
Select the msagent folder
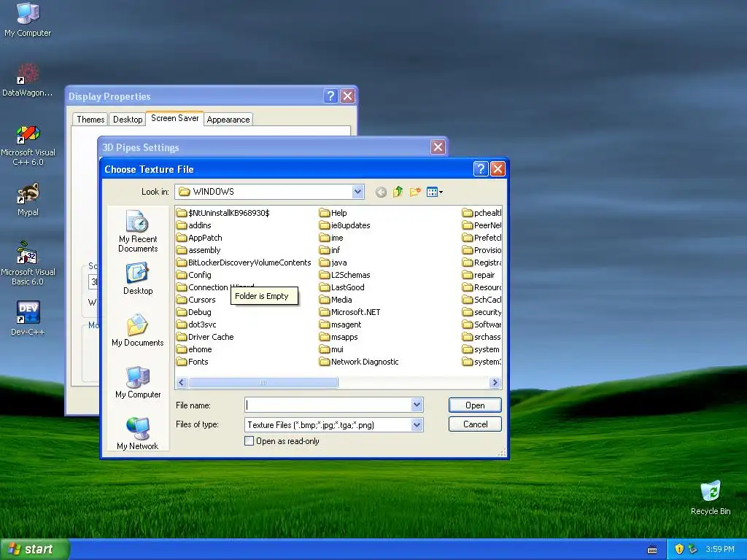click(340, 324)
